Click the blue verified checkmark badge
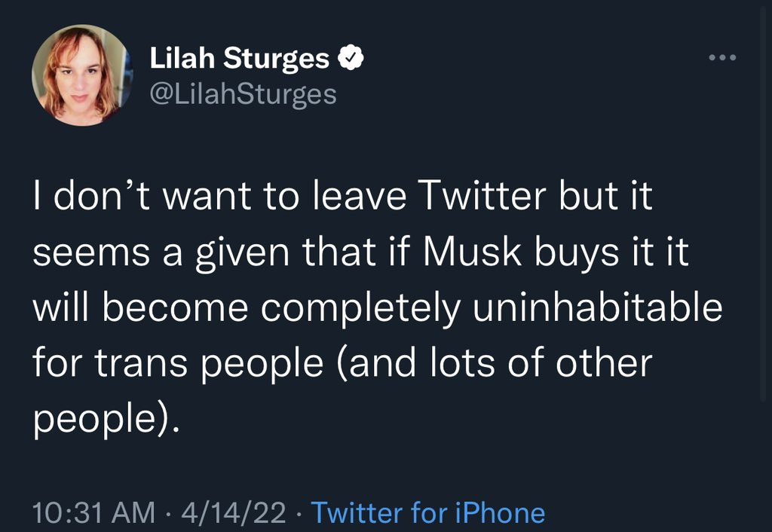This screenshot has height=532, width=772. click(351, 57)
